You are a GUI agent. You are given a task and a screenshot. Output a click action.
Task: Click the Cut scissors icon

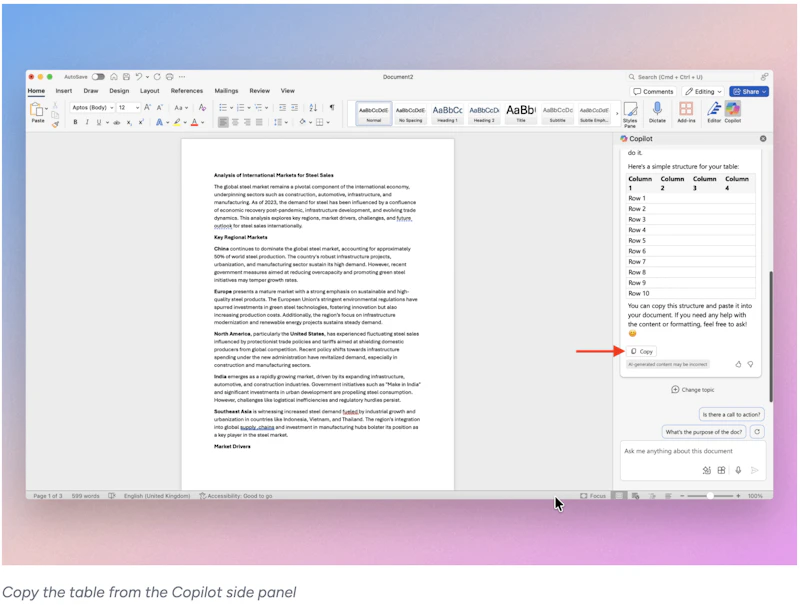click(55, 106)
